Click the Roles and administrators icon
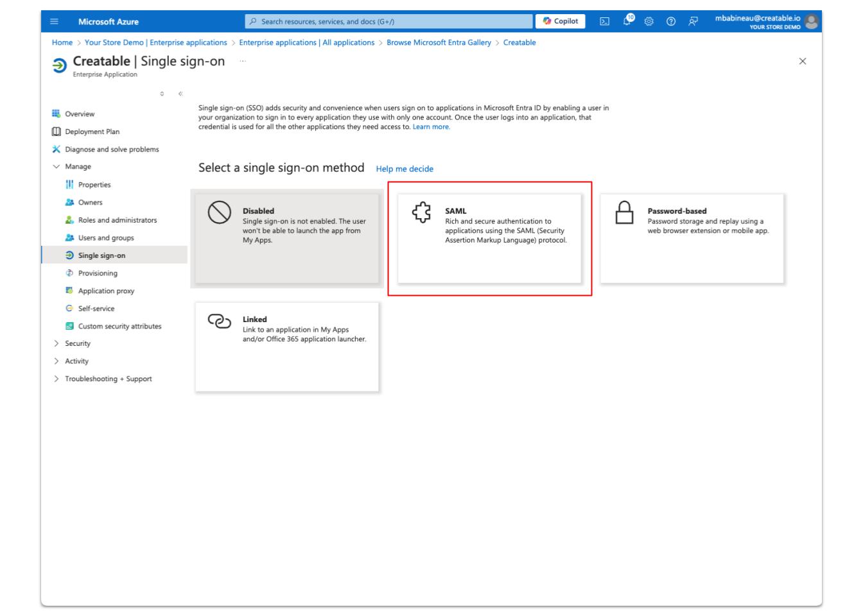Screen dimensions: 863x616 pyautogui.click(x=69, y=220)
